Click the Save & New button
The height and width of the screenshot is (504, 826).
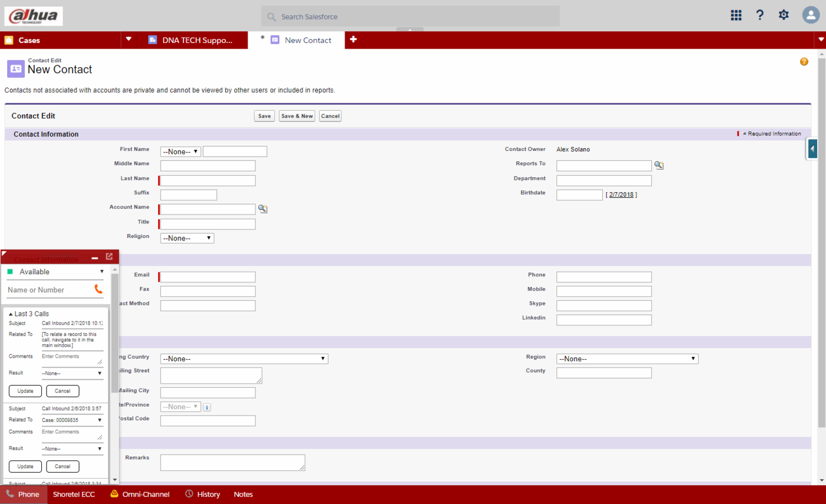click(x=297, y=116)
